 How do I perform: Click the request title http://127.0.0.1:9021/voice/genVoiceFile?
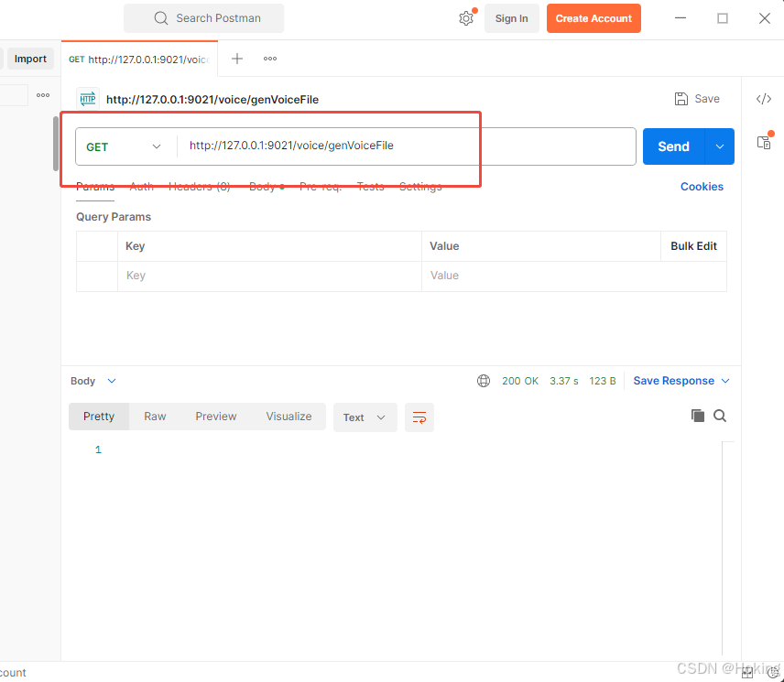pos(212,100)
